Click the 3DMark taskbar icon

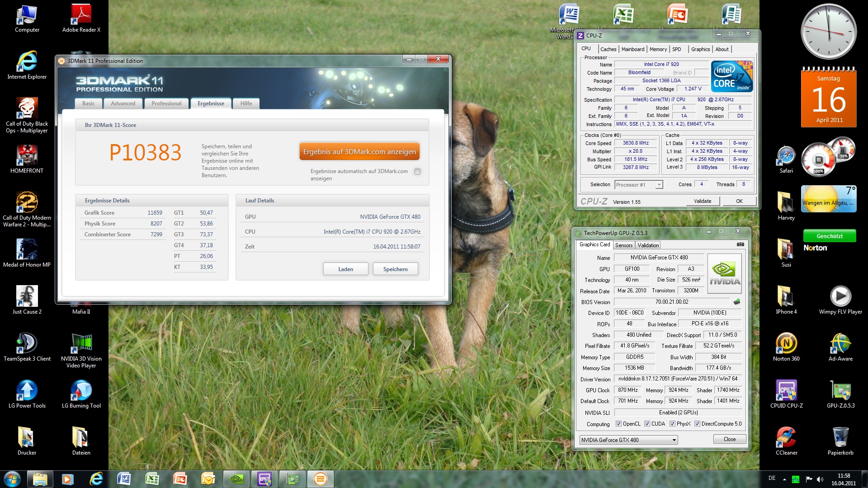click(320, 479)
